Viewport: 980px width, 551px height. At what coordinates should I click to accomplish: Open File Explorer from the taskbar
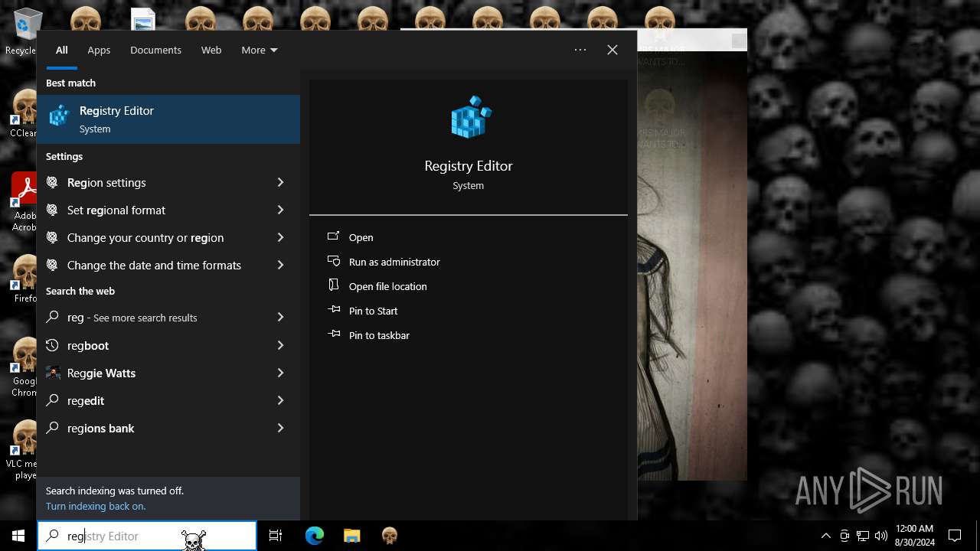(351, 536)
